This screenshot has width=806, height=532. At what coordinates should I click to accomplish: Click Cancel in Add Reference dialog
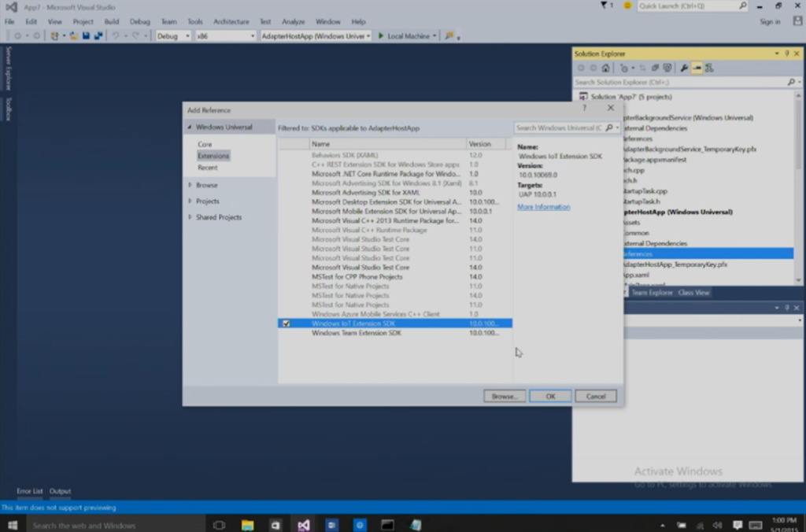pyautogui.click(x=595, y=397)
